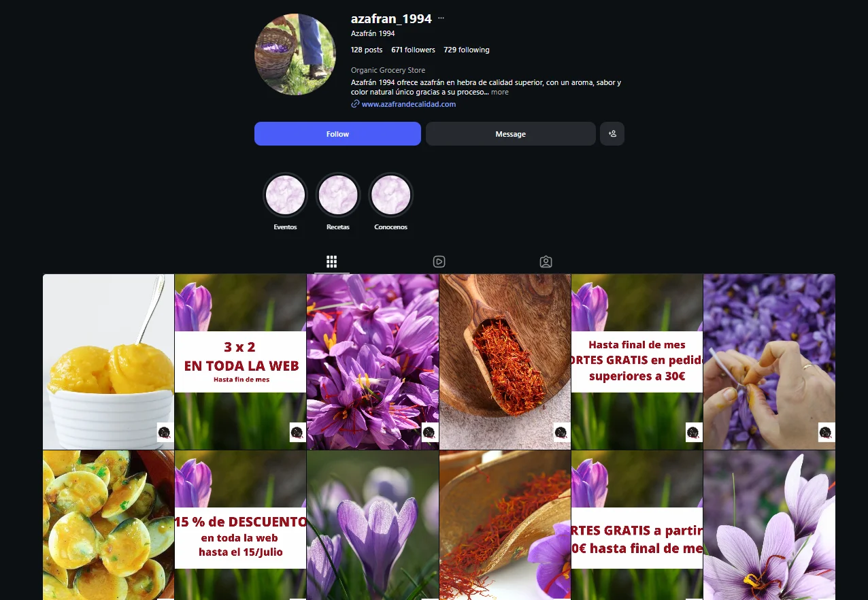Open the Eventos story highlight
Viewport: 868px width, 600px height.
pyautogui.click(x=285, y=195)
